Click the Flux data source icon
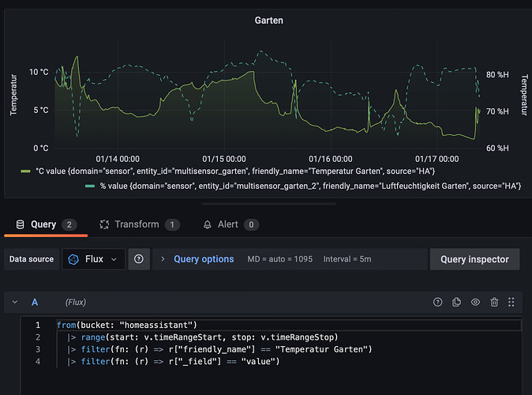This screenshot has height=395, width=532. pyautogui.click(x=73, y=259)
